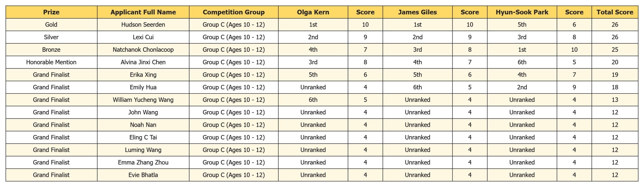Select the Natchanok Chonlacoop cell
This screenshot has width=644, height=187.
pyautogui.click(x=143, y=50)
